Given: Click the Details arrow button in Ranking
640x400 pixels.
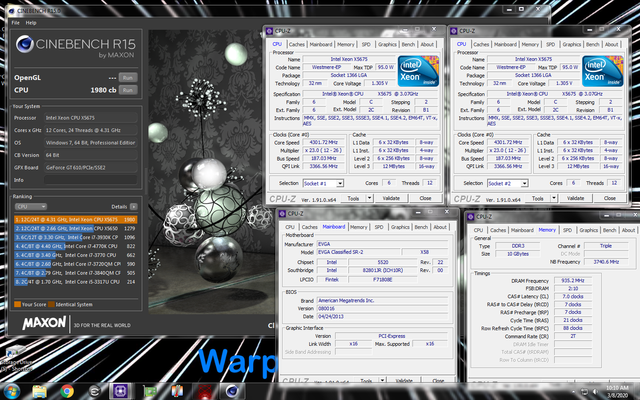Looking at the screenshot, I should click(133, 207).
